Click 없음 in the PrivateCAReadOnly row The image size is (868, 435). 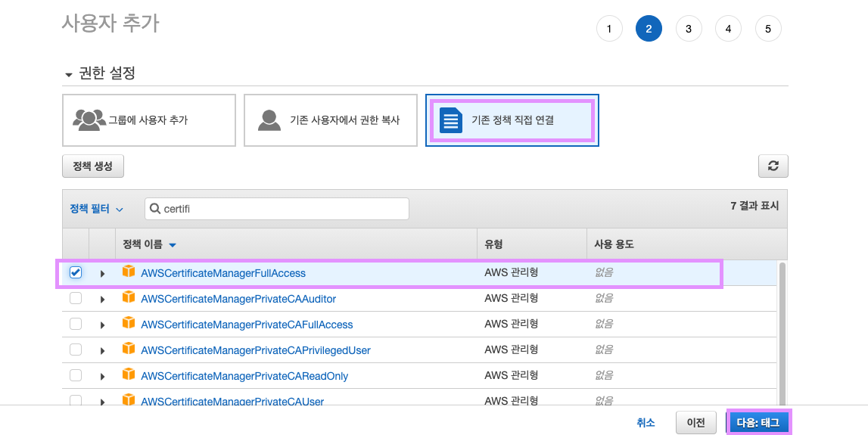coord(604,375)
